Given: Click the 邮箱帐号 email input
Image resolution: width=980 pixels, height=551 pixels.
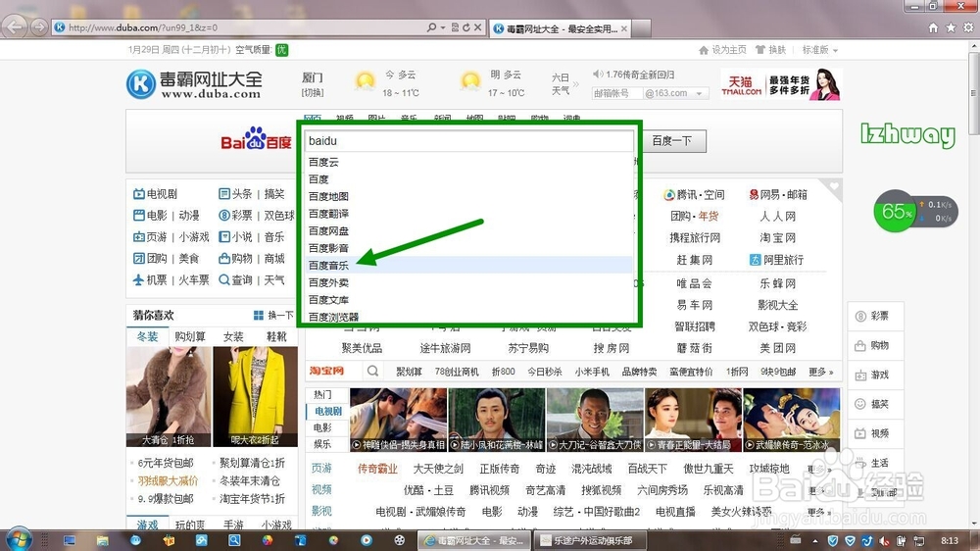Looking at the screenshot, I should [616, 93].
